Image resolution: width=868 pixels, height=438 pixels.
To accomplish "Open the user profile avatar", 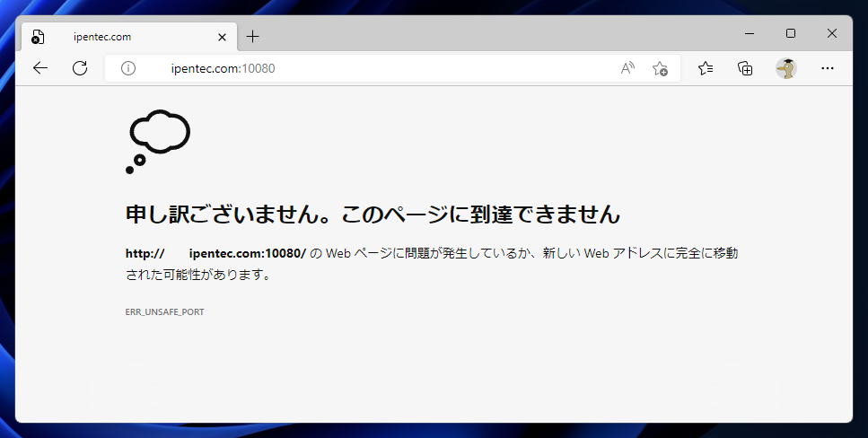I will coord(785,68).
